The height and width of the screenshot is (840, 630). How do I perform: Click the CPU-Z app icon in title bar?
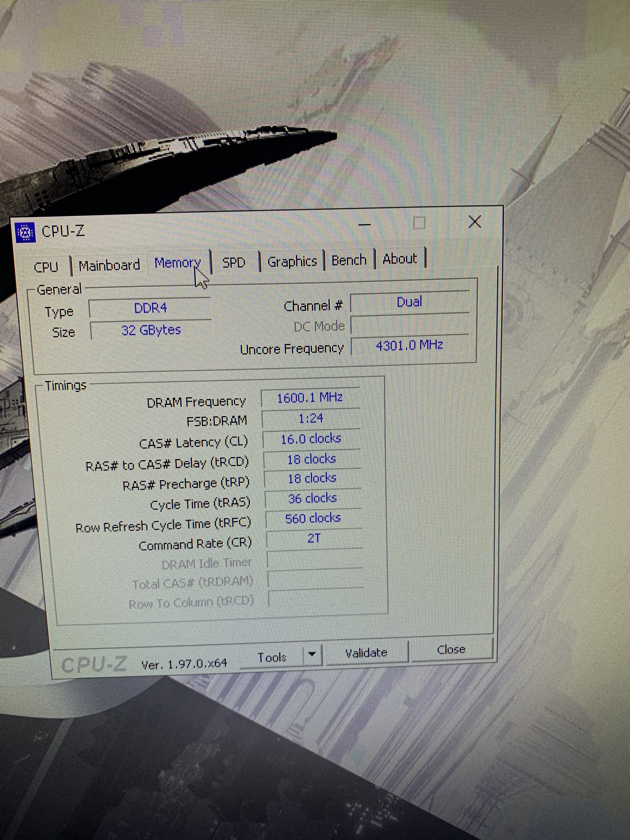pos(25,232)
